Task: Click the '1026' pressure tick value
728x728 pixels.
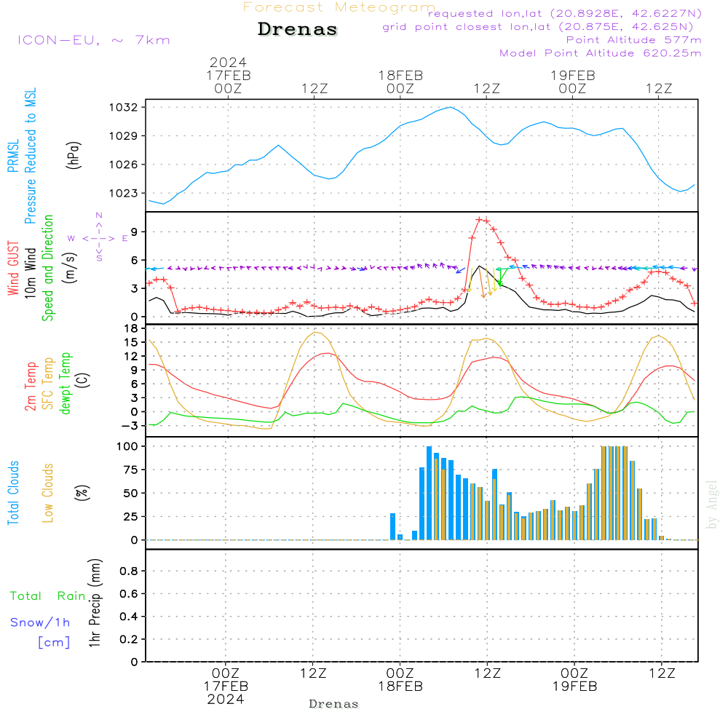Action: pyautogui.click(x=124, y=165)
